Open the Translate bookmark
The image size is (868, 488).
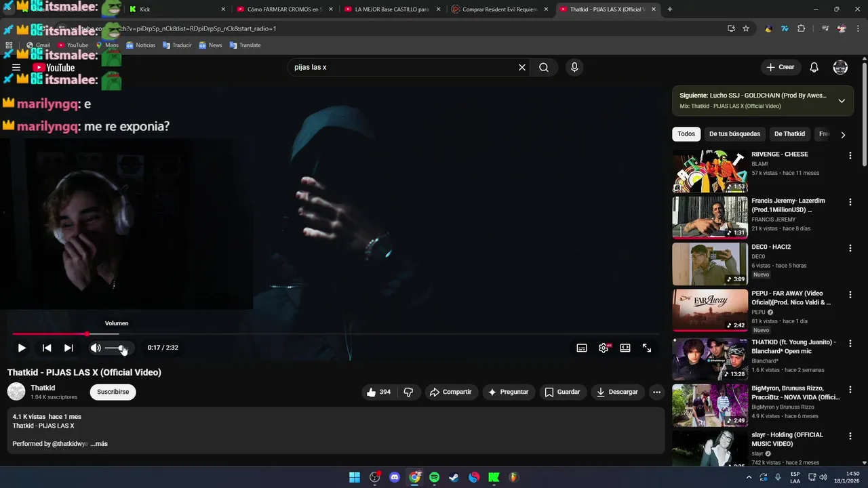tap(245, 45)
